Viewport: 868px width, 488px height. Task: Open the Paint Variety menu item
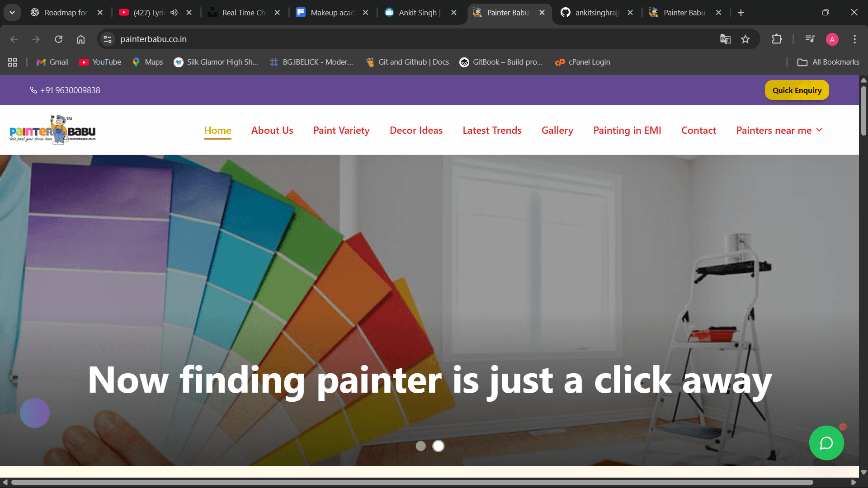[x=341, y=131]
